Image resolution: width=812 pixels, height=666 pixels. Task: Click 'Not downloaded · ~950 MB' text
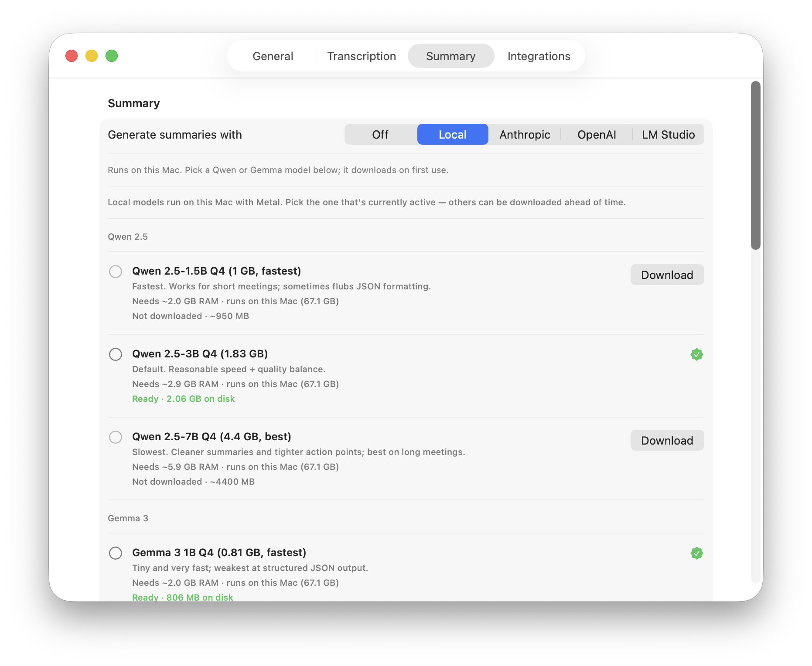(191, 316)
